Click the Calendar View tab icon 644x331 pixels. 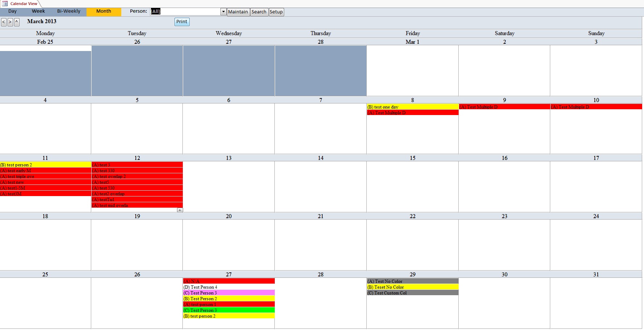tap(5, 3)
